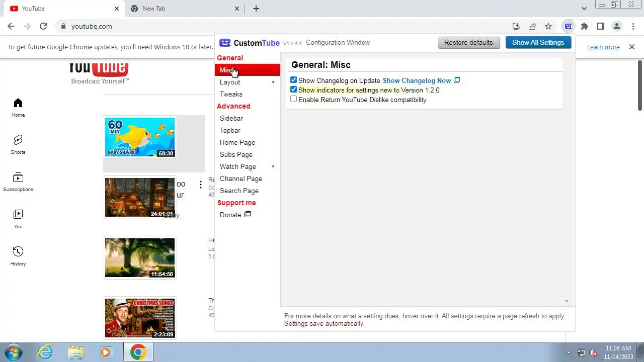
Task: Open Shorts in the YouTube sidebar
Action: pyautogui.click(x=18, y=145)
